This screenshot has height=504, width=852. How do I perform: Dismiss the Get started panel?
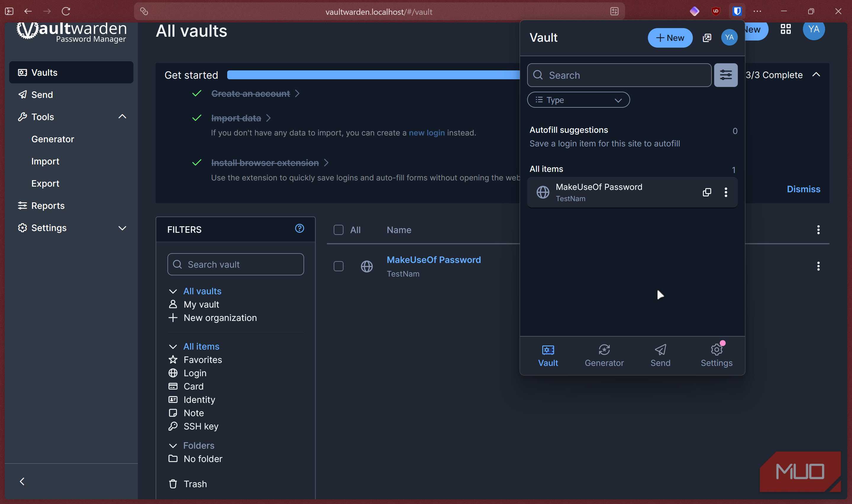coord(803,189)
